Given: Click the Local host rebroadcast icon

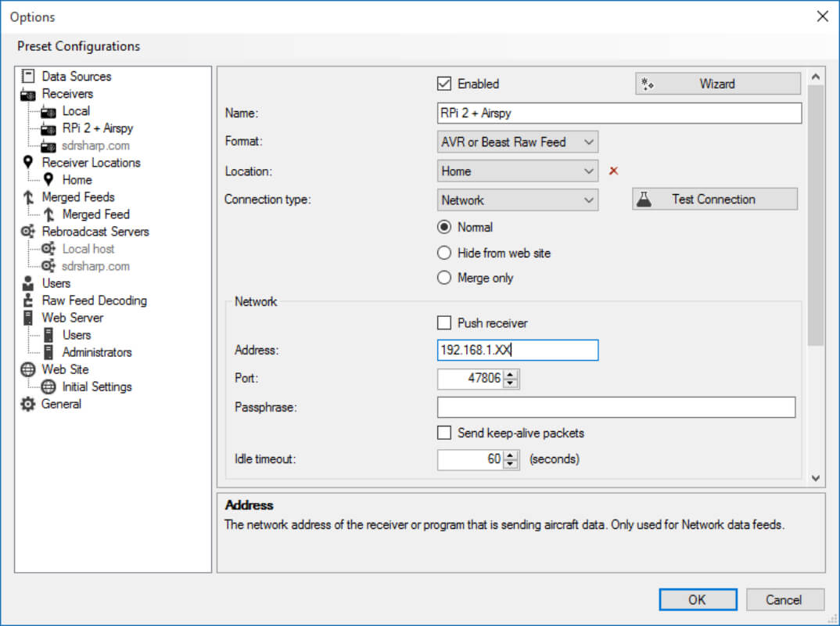Looking at the screenshot, I should [48, 249].
